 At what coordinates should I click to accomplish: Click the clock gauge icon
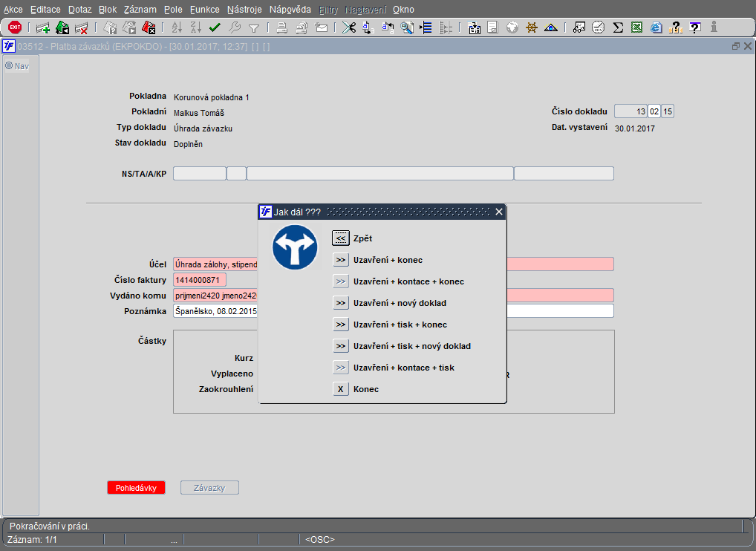tap(599, 27)
